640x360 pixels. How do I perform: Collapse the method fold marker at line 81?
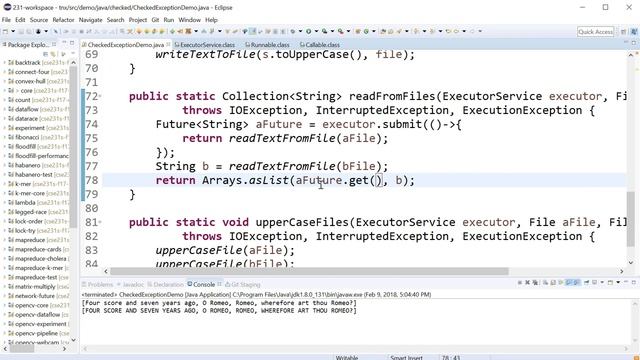click(100, 222)
